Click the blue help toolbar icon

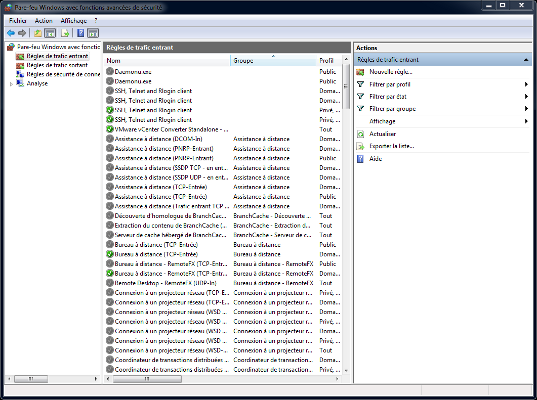(80, 33)
